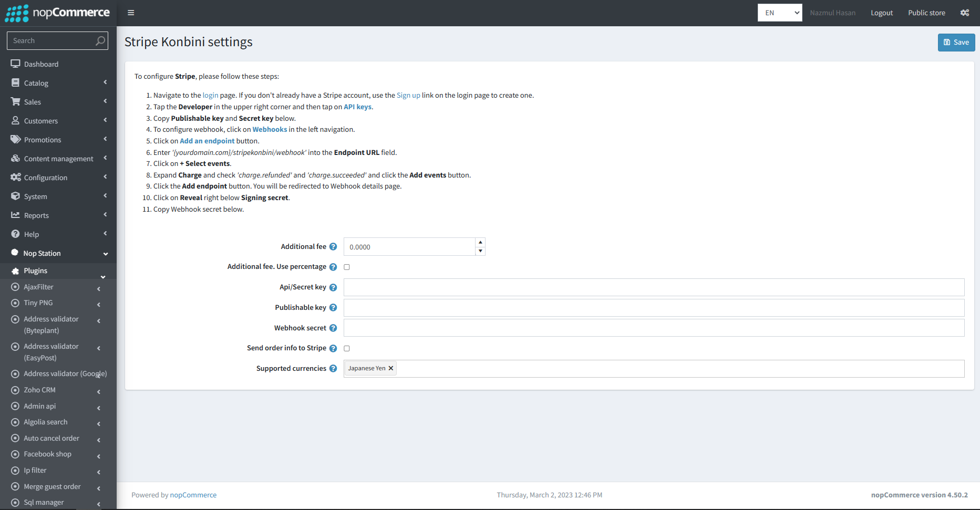Click the Nazmul Hasan user name
Image resolution: width=980 pixels, height=510 pixels.
[x=832, y=13]
